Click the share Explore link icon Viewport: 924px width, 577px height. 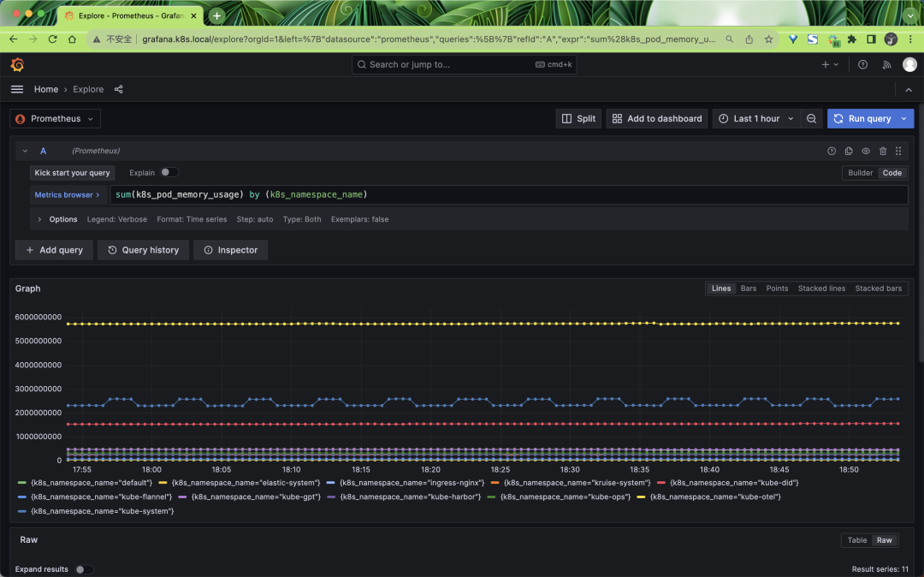pyautogui.click(x=118, y=89)
